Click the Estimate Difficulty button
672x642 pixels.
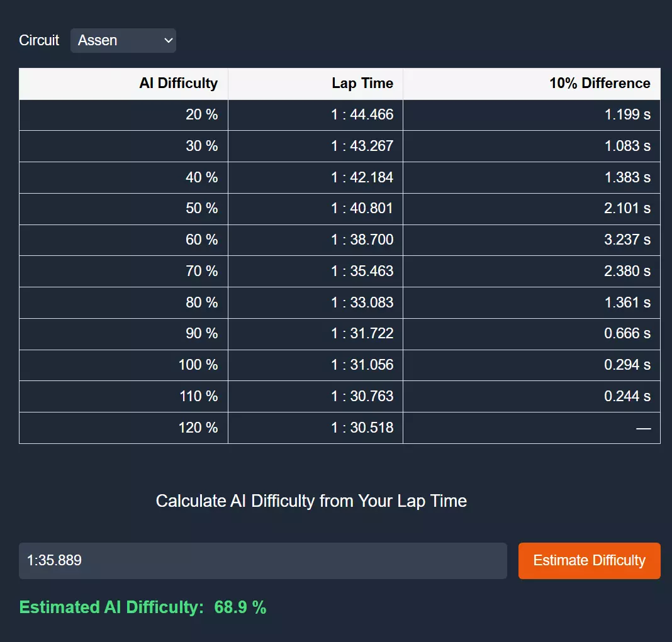(590, 561)
